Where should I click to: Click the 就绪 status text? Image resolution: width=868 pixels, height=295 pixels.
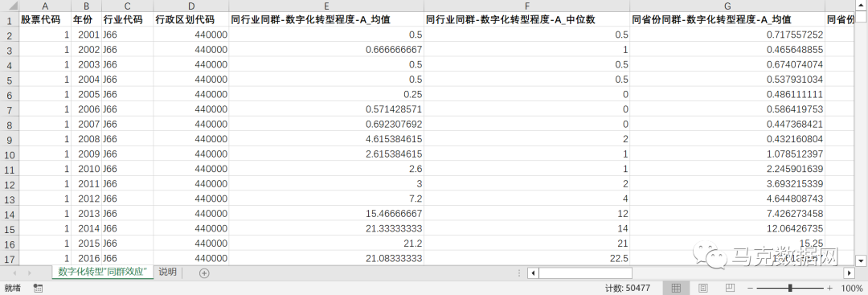click(x=12, y=288)
